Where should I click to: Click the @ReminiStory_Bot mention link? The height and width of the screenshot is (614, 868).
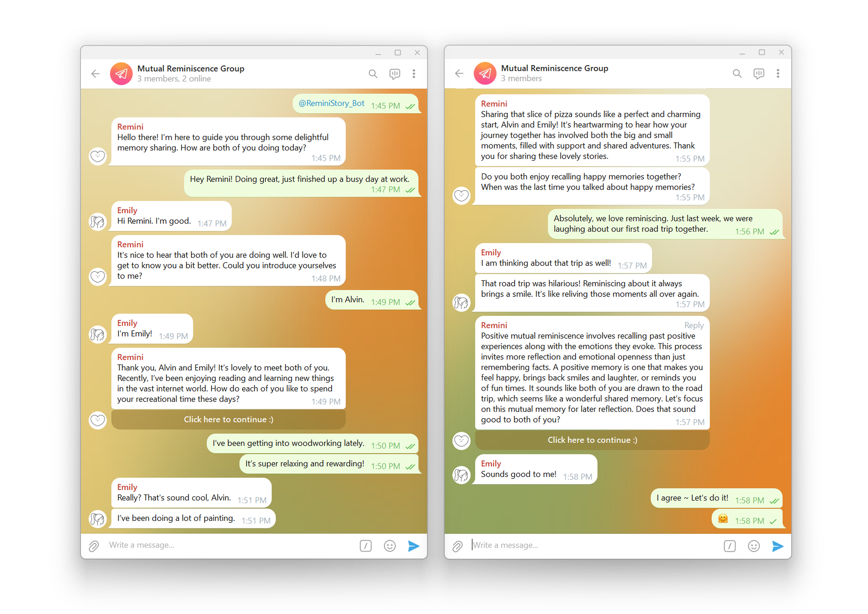tap(332, 103)
